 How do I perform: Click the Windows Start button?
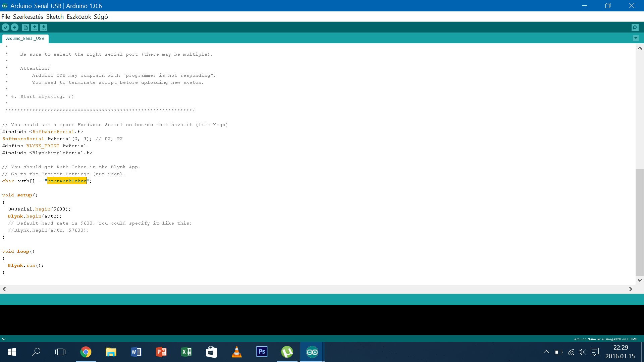pos(12,352)
